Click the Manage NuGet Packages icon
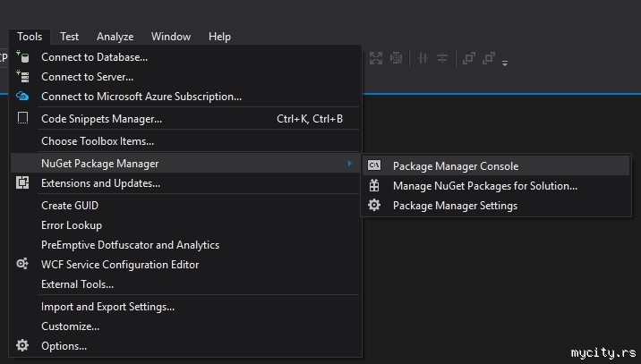Screen dimensions: 641x364 pos(374,186)
